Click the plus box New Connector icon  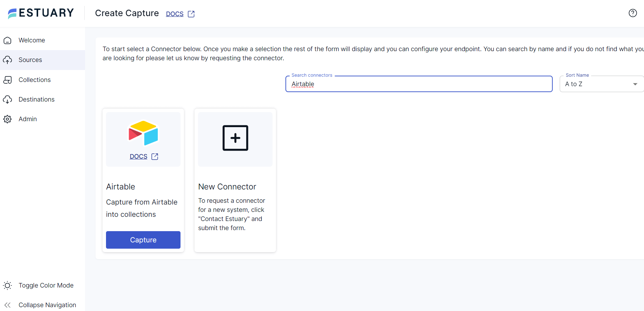(x=235, y=138)
